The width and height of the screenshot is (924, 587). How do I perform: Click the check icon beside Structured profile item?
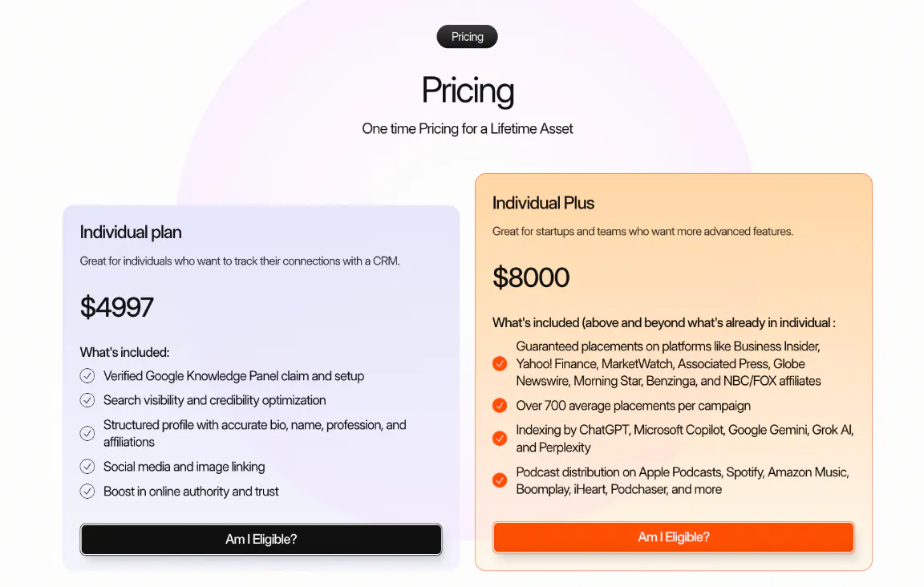click(87, 433)
